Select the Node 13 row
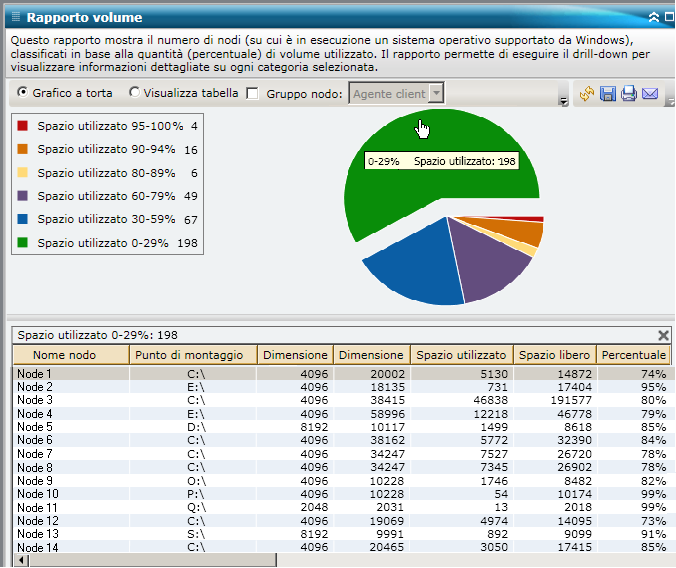The image size is (676, 568). tap(342, 534)
